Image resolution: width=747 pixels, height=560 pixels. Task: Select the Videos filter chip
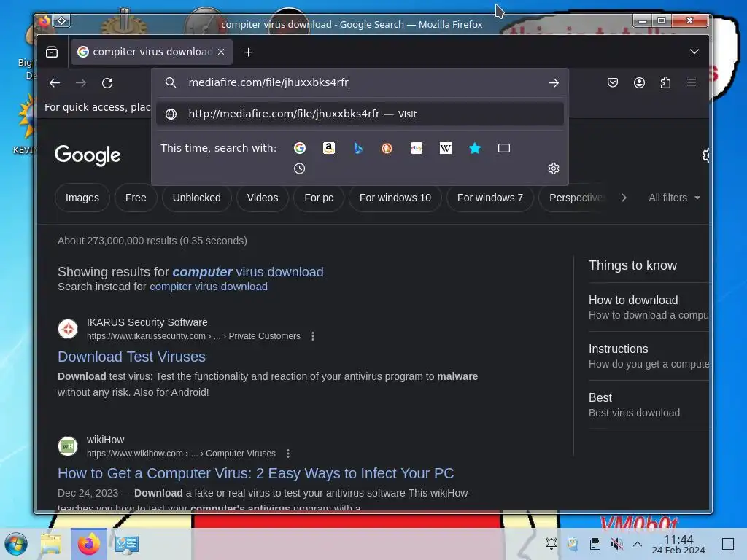[263, 198]
